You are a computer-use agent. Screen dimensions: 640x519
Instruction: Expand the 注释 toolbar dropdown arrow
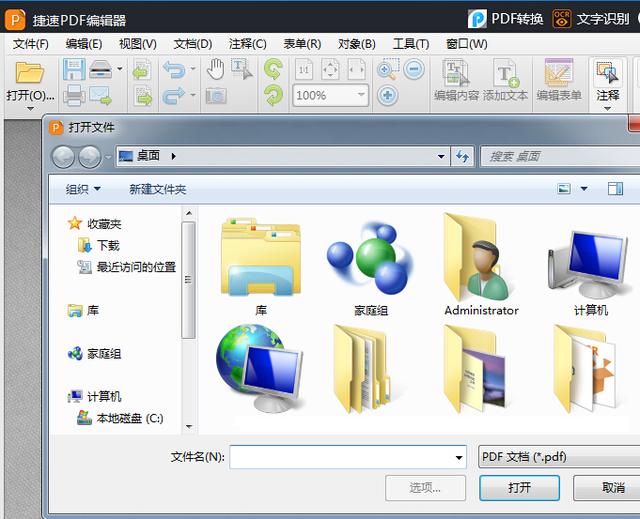point(607,109)
